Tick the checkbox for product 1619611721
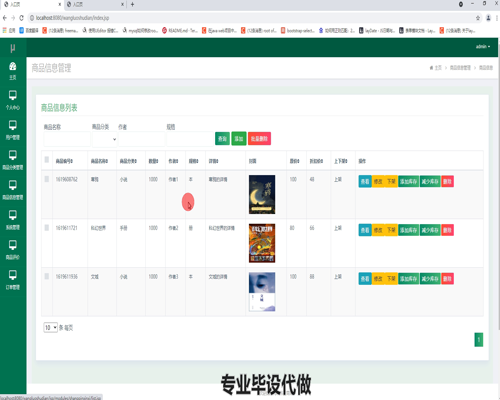The height and width of the screenshot is (400, 500). tap(47, 228)
